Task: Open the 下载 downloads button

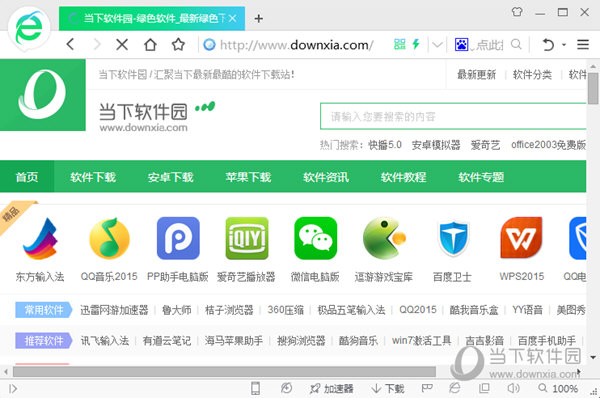Action: pos(388,388)
